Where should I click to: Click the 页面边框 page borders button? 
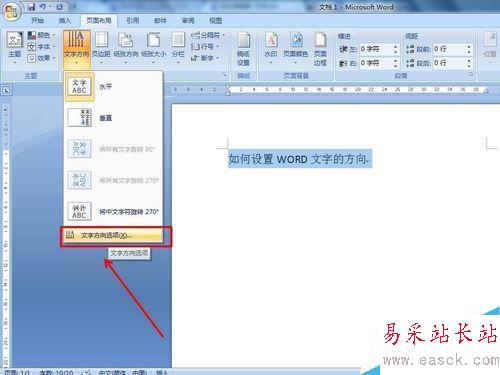[320, 49]
